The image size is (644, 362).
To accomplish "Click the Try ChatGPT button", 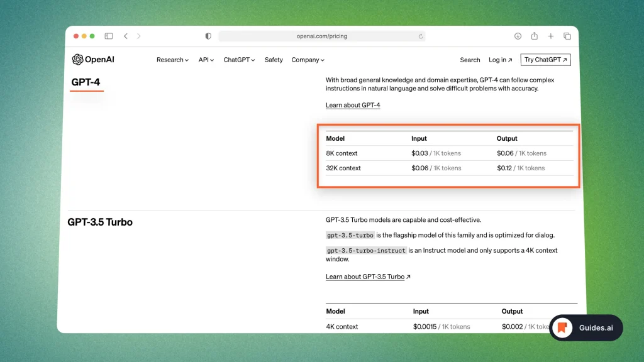I will pyautogui.click(x=545, y=60).
